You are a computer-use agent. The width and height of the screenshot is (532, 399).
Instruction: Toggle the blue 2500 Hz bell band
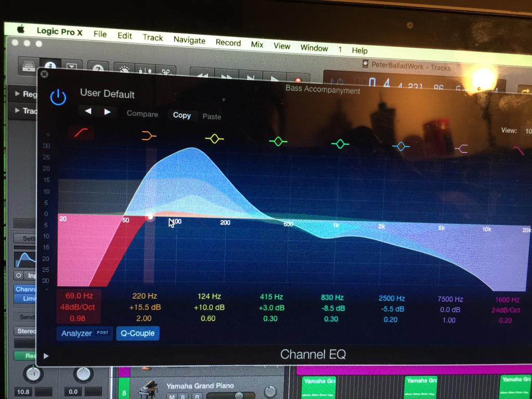[401, 147]
